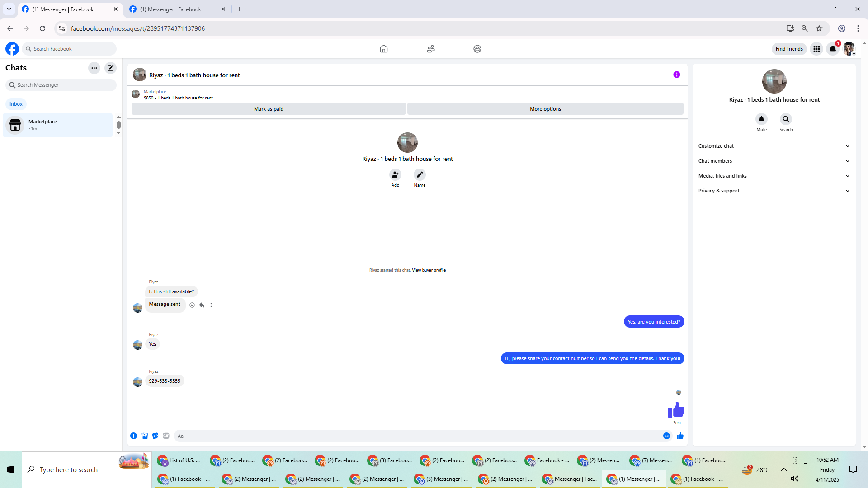Expand Media, files and links section
This screenshot has height=488, width=868.
coord(774,176)
